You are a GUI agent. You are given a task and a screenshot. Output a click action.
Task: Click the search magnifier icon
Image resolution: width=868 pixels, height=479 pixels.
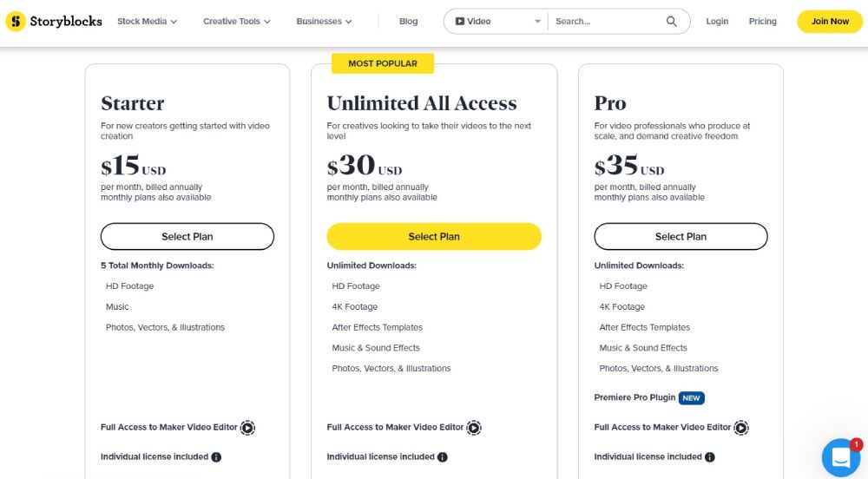coord(672,22)
